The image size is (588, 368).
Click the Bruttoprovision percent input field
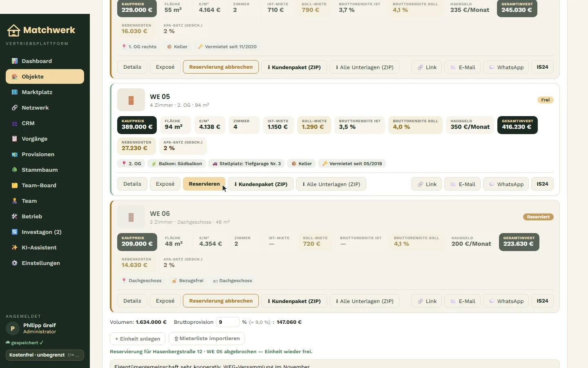pyautogui.click(x=227, y=322)
